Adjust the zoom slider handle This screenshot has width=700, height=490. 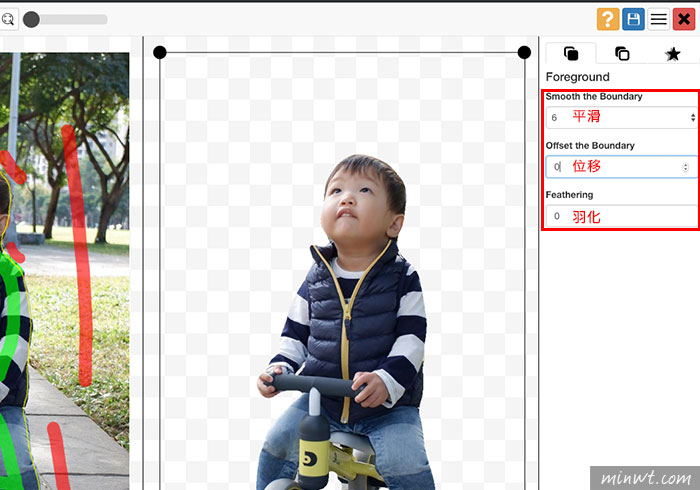click(31, 20)
